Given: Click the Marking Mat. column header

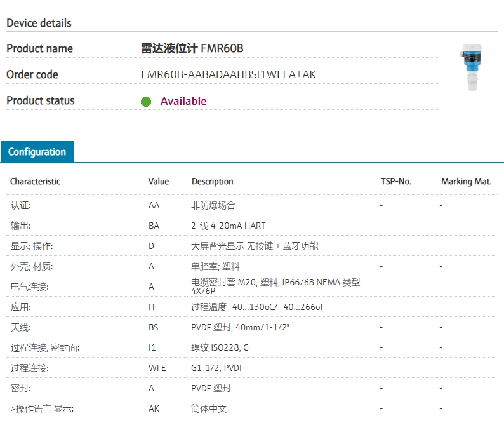Looking at the screenshot, I should 467,182.
